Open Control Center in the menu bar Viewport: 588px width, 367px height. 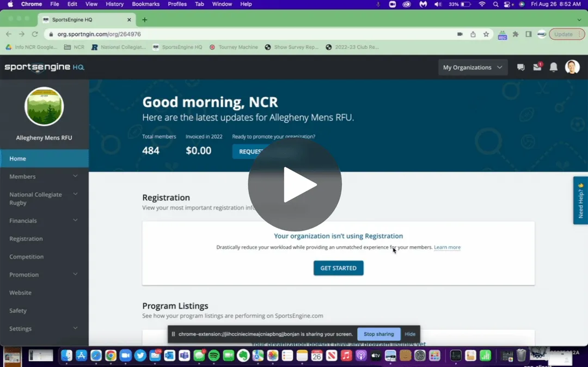[509, 4]
